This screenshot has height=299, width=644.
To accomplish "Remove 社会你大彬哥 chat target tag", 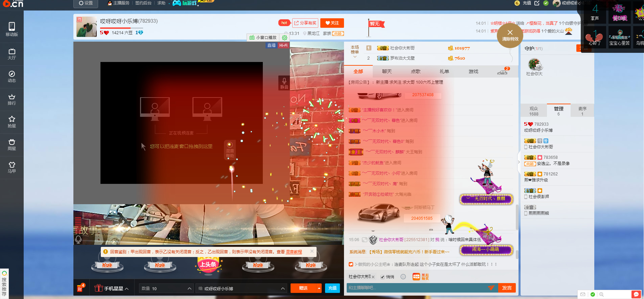I will click(373, 277).
